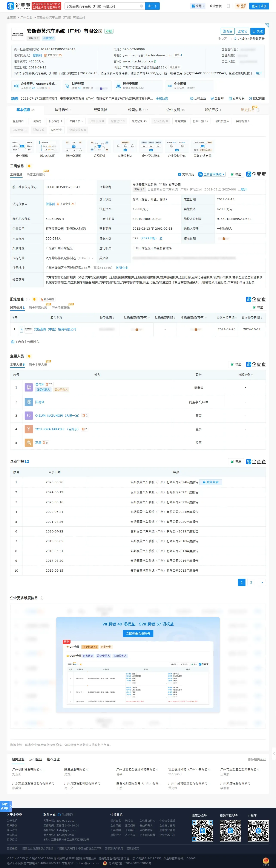
Task: Switch to the 法律诉讼 tab
Action: [63, 110]
